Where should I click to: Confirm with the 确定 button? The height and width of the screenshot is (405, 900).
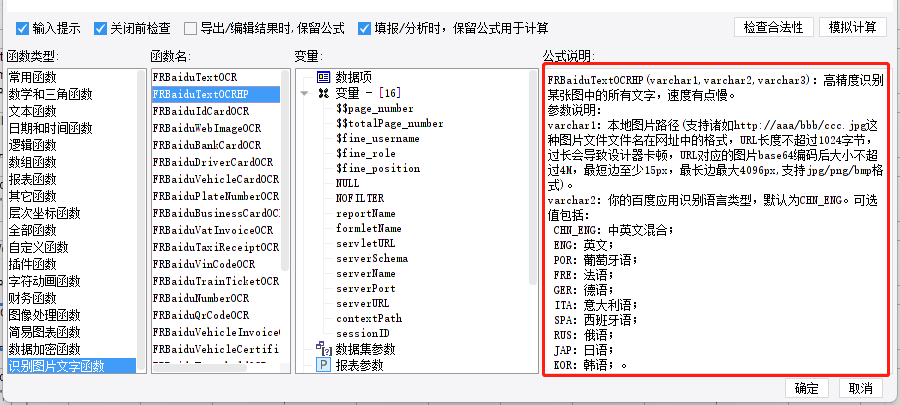point(806,388)
